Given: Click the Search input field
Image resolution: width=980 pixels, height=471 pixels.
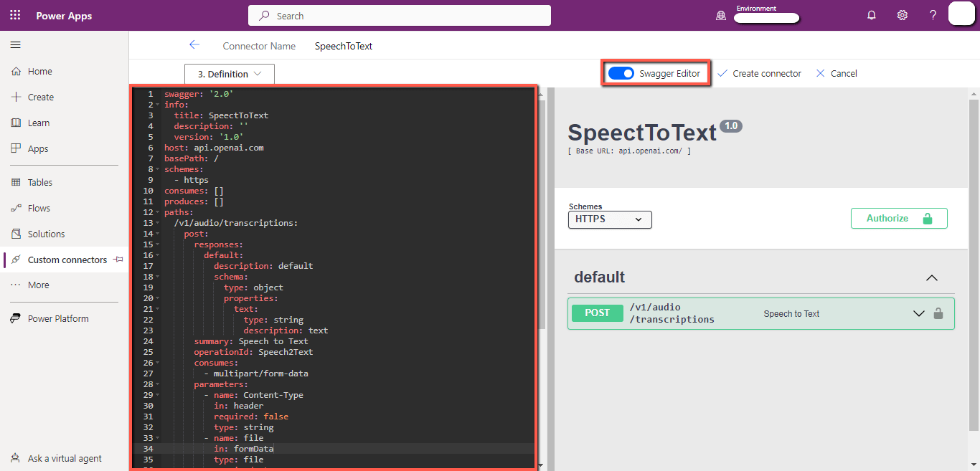Looking at the screenshot, I should pos(400,15).
